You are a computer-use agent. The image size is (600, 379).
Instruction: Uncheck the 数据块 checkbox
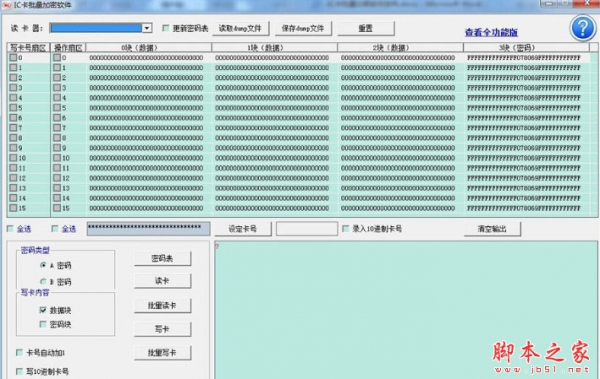click(x=43, y=310)
